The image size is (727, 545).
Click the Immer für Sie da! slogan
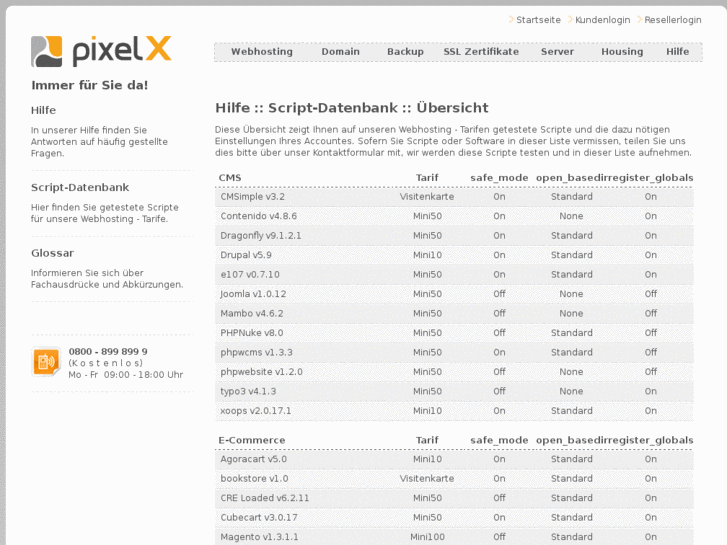point(89,85)
